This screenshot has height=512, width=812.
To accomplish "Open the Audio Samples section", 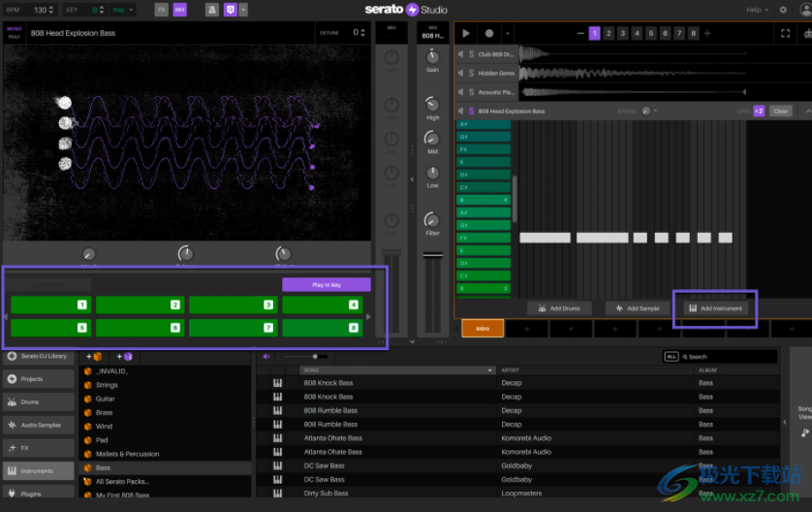I will coord(39,425).
